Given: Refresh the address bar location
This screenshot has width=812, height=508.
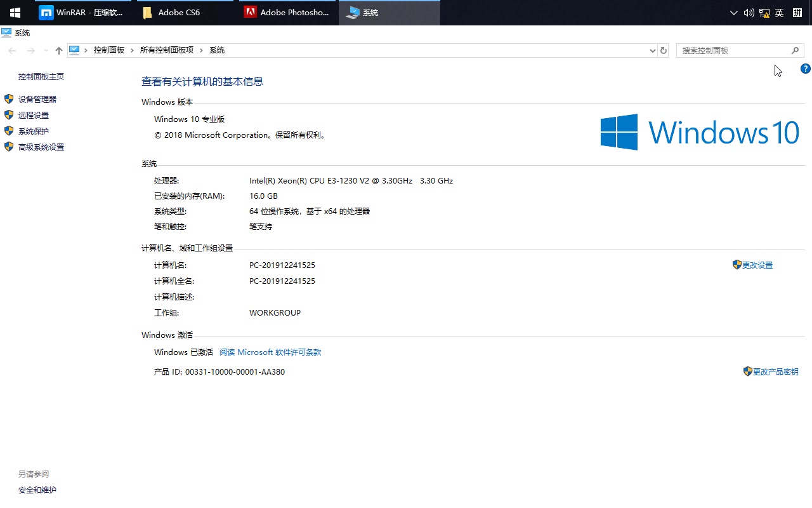Looking at the screenshot, I should click(x=664, y=50).
